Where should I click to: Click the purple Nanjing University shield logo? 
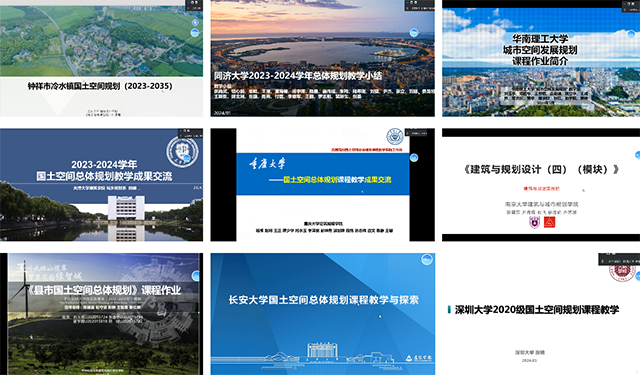534,222
